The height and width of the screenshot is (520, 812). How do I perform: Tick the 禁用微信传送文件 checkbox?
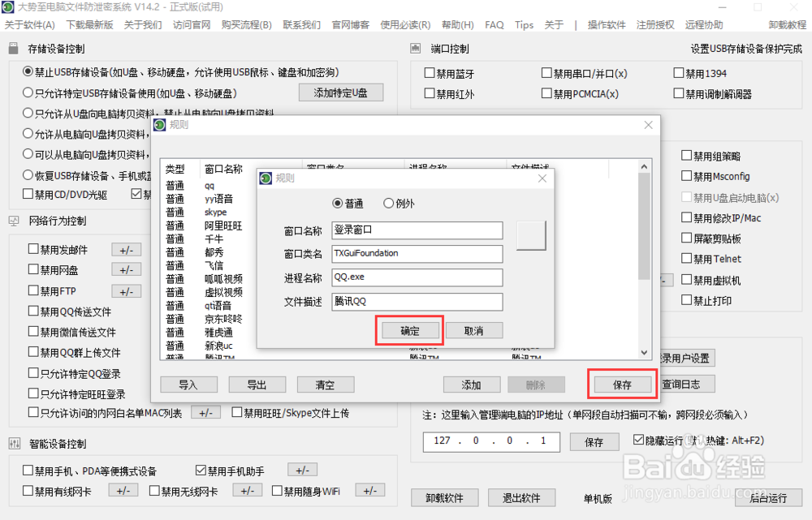pyautogui.click(x=33, y=331)
